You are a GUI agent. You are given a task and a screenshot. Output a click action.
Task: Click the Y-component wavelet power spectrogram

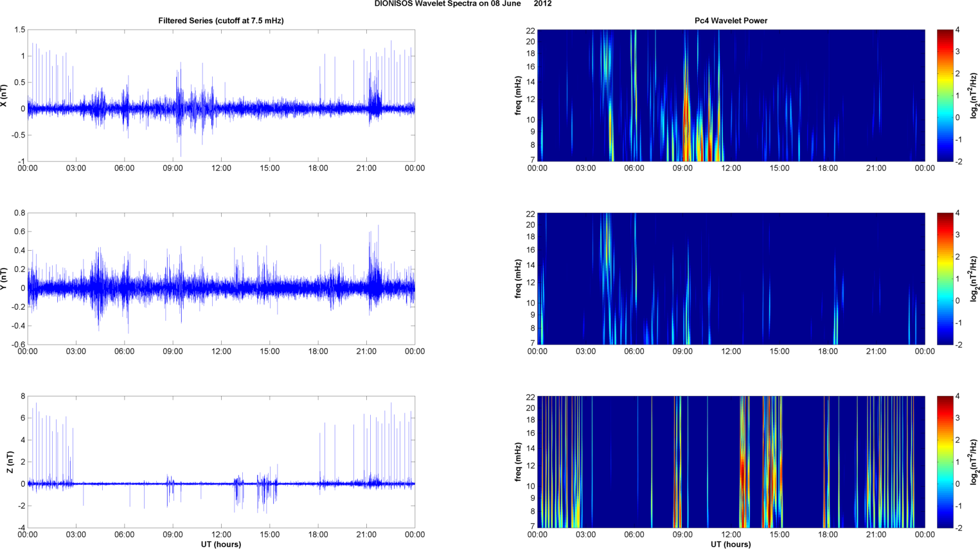coord(731,278)
